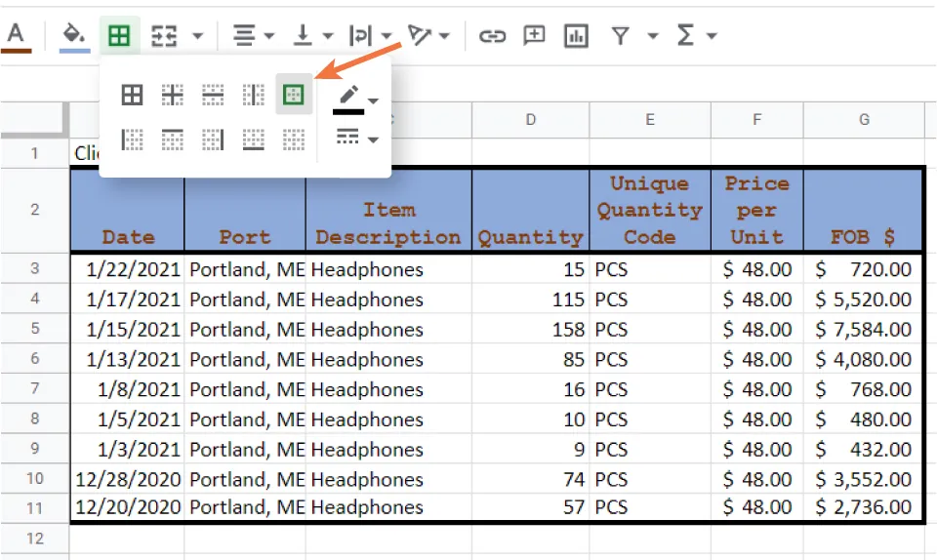Select the outer borders option

pos(293,95)
